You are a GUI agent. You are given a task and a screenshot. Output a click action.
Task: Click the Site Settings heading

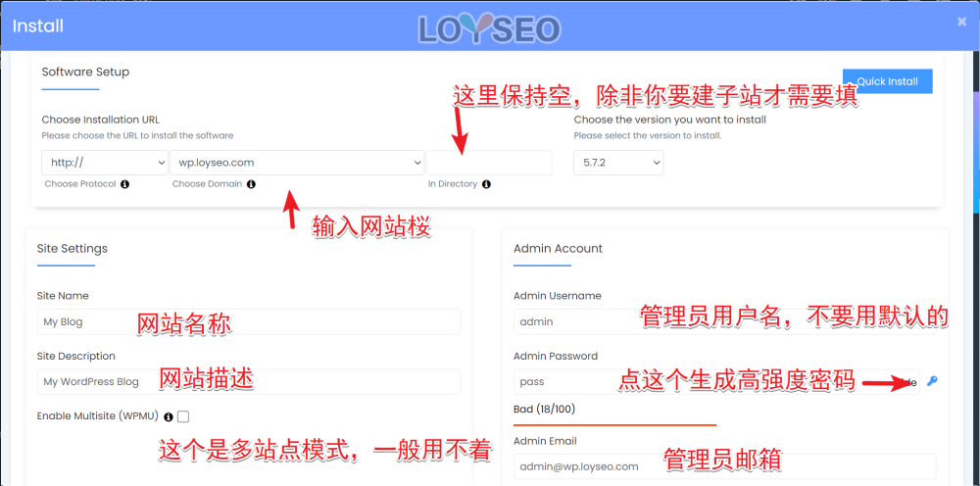click(x=73, y=249)
